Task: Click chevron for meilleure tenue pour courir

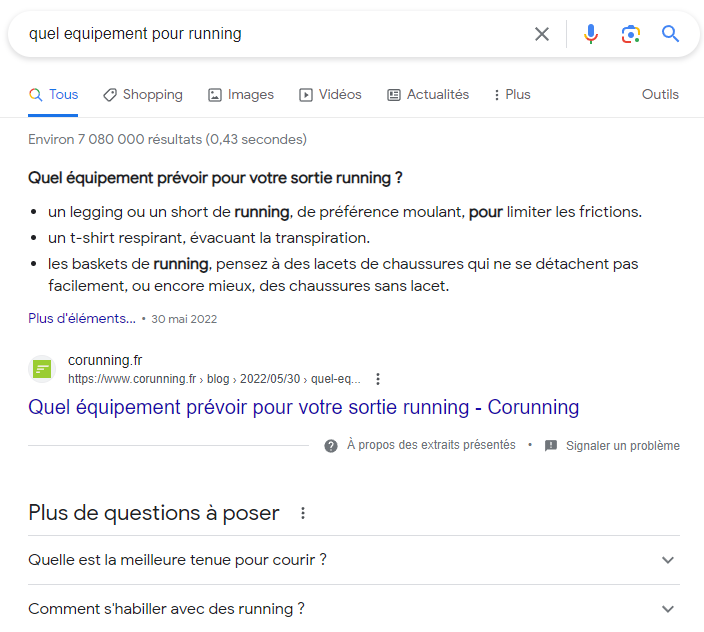Action: click(668, 560)
